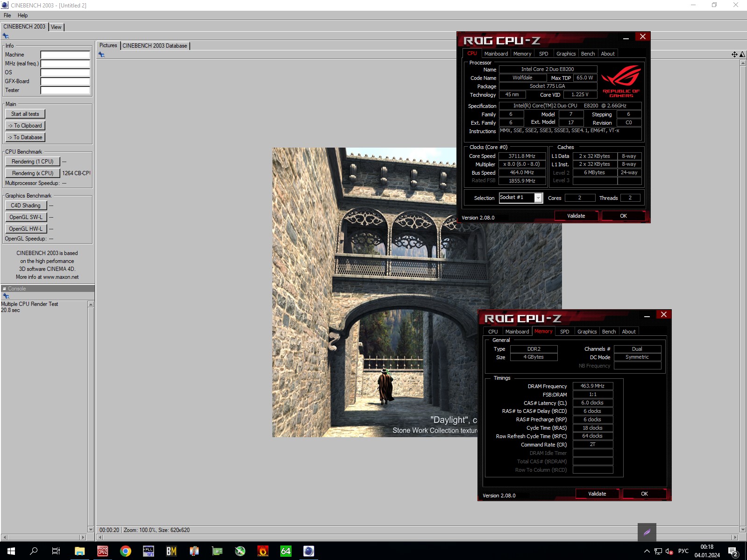
Task: Click the GFX-Board input field
Action: coord(65,81)
